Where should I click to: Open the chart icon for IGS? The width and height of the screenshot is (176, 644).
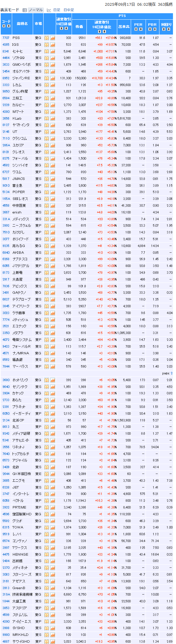(53, 45)
